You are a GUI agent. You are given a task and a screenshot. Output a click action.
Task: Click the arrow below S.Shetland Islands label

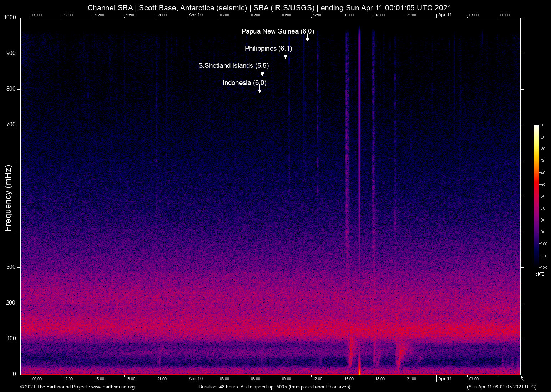pyautogui.click(x=262, y=72)
